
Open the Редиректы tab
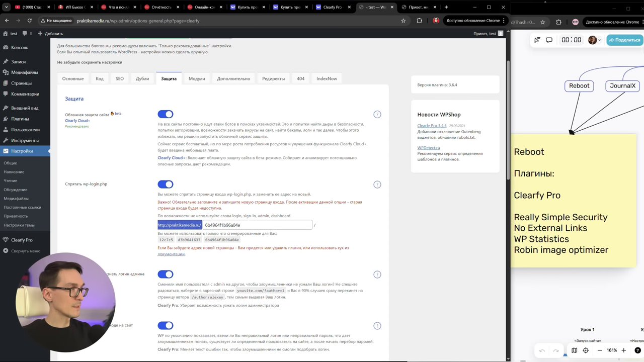(x=273, y=78)
